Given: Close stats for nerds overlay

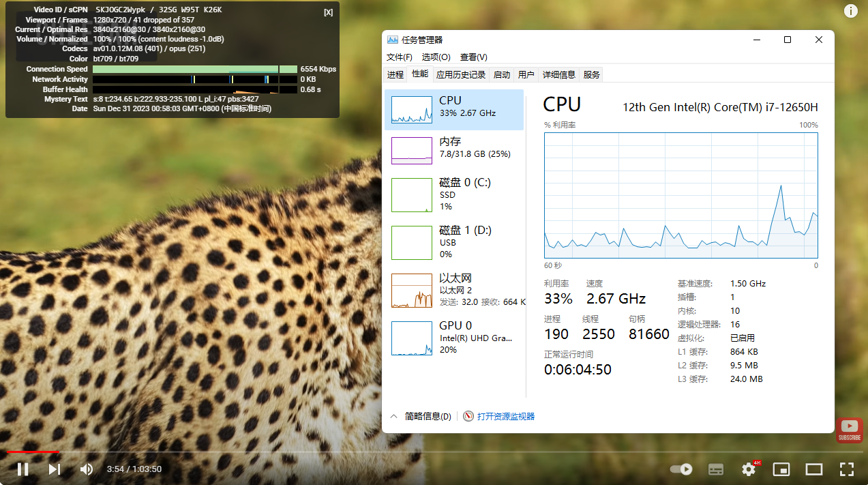Looking at the screenshot, I should pos(329,12).
